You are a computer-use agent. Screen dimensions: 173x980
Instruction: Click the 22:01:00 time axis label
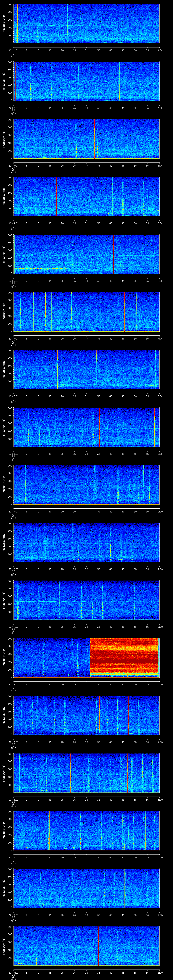(x=13, y=50)
